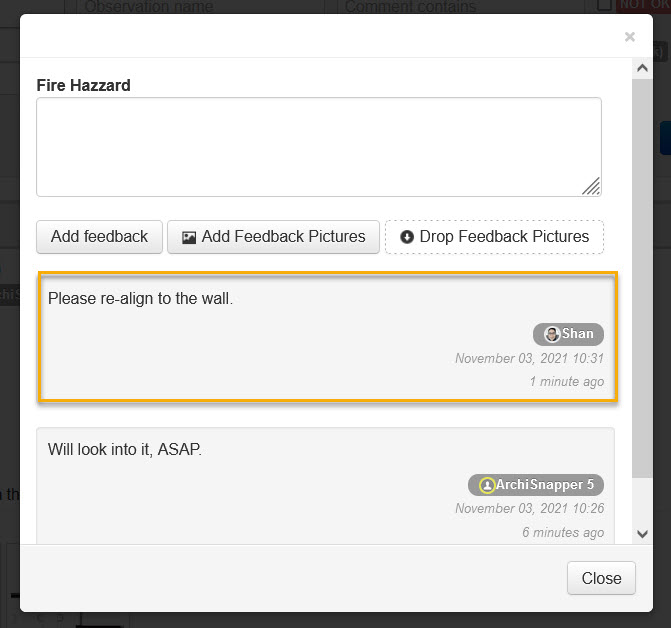
Task: Click the download arrow icon on Drop Feedback Pictures
Action: 407,237
